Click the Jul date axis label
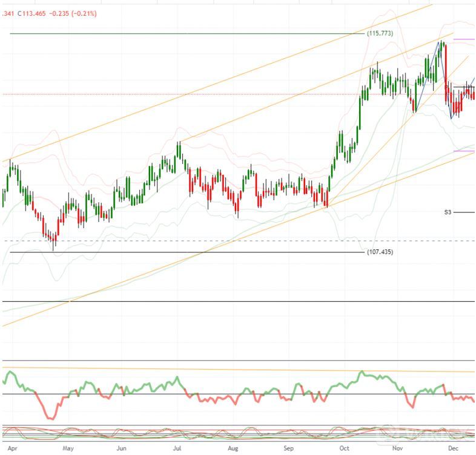This screenshot has width=476, height=455. click(177, 449)
